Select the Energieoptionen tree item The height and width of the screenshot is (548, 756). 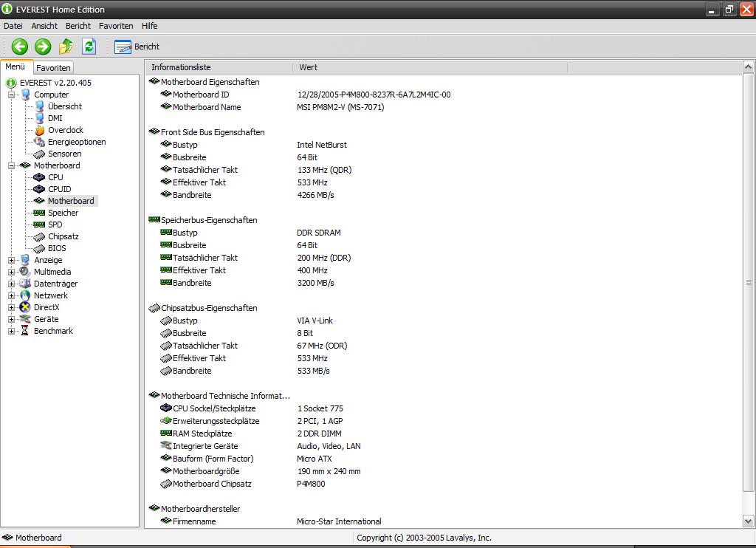pos(76,142)
